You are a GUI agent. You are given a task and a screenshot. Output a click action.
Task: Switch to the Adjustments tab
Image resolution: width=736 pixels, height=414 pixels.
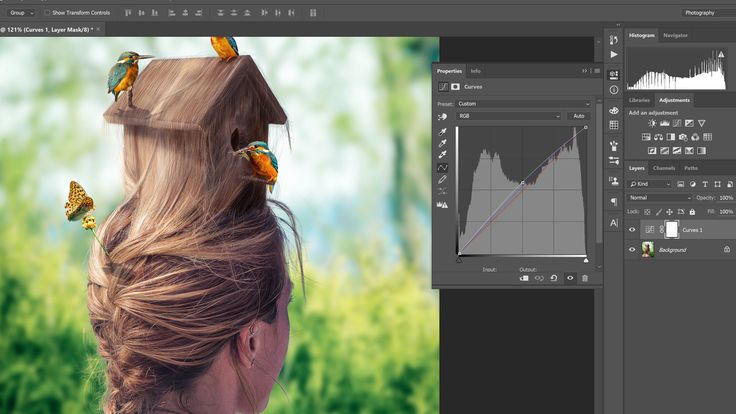674,100
